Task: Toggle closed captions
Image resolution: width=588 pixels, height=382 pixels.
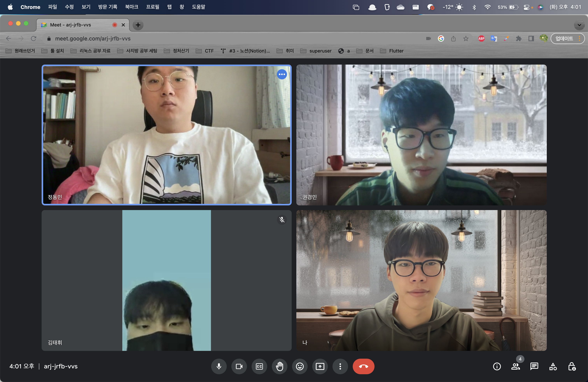Action: 259,366
